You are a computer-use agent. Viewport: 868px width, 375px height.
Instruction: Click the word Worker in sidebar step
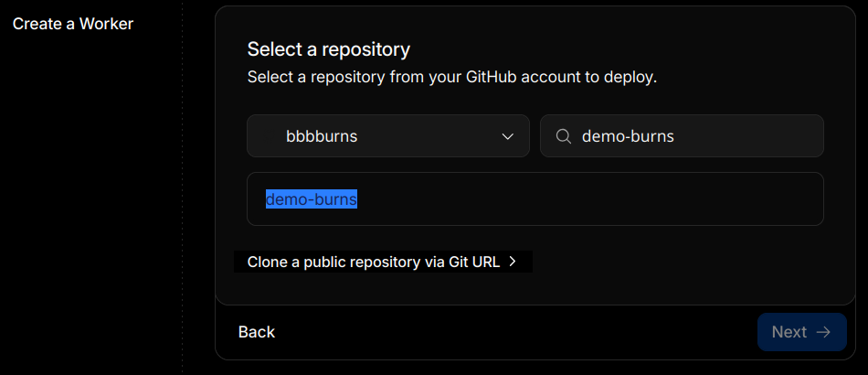point(106,24)
